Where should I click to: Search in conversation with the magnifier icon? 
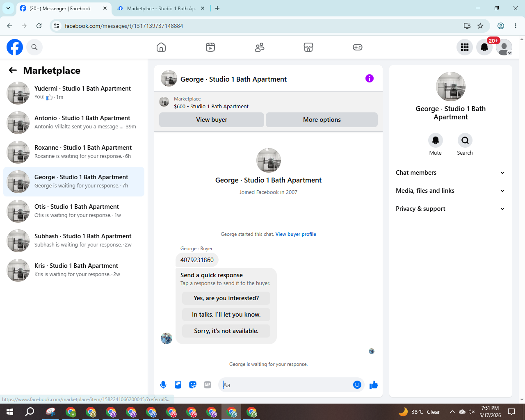[x=465, y=140]
